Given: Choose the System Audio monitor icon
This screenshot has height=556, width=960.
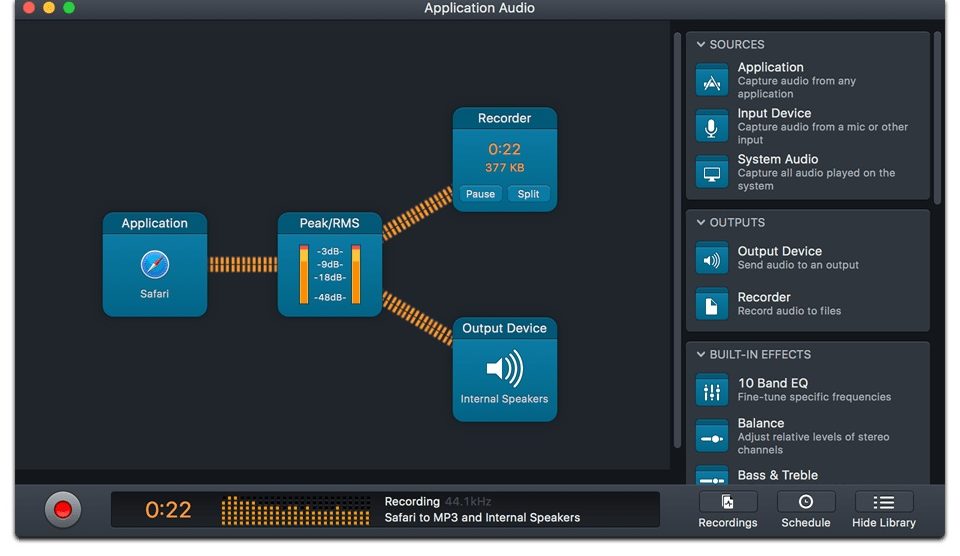Looking at the screenshot, I should point(712,173).
